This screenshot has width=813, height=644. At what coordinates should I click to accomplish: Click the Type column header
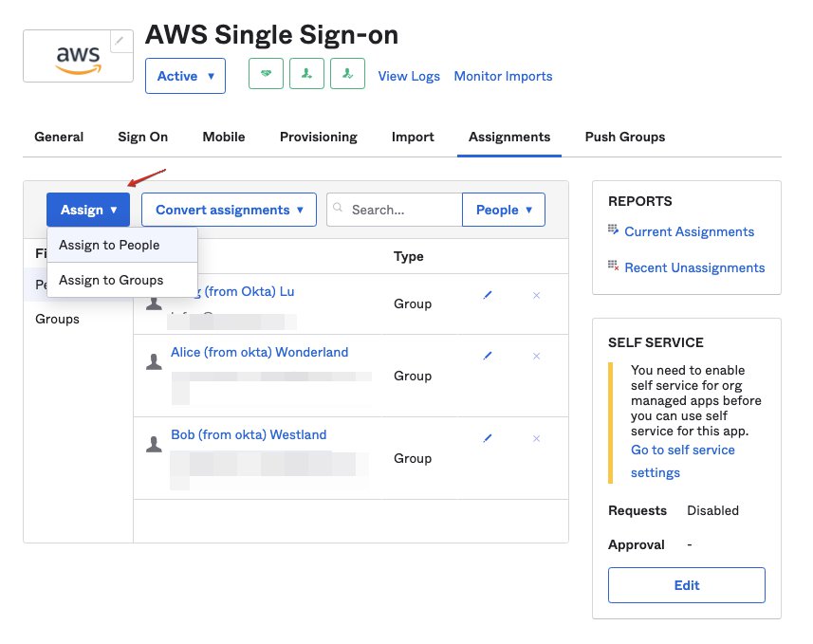coord(408,256)
